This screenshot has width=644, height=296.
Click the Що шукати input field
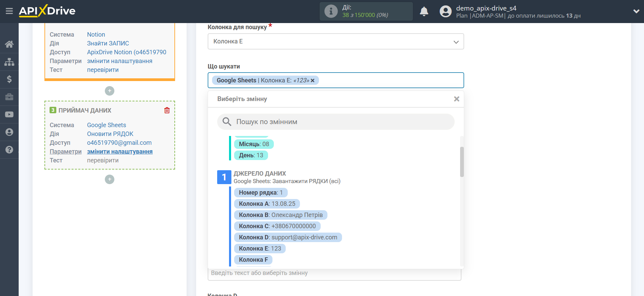pyautogui.click(x=336, y=80)
